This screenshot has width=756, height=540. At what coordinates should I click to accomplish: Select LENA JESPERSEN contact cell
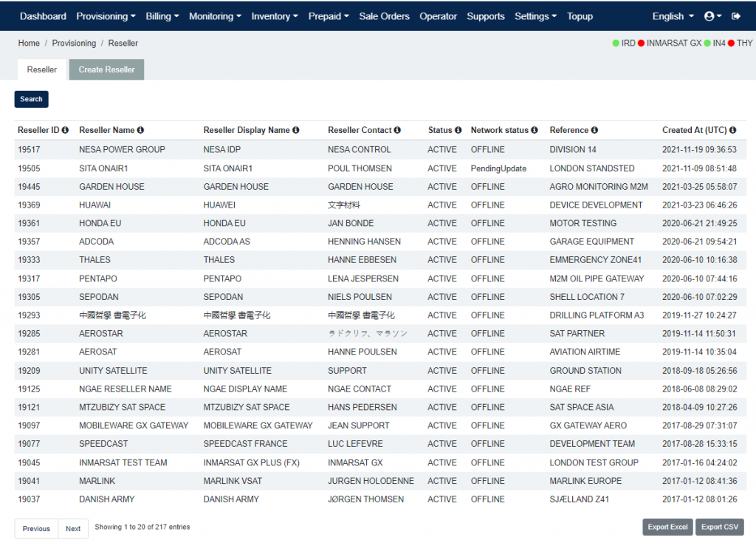coord(363,279)
